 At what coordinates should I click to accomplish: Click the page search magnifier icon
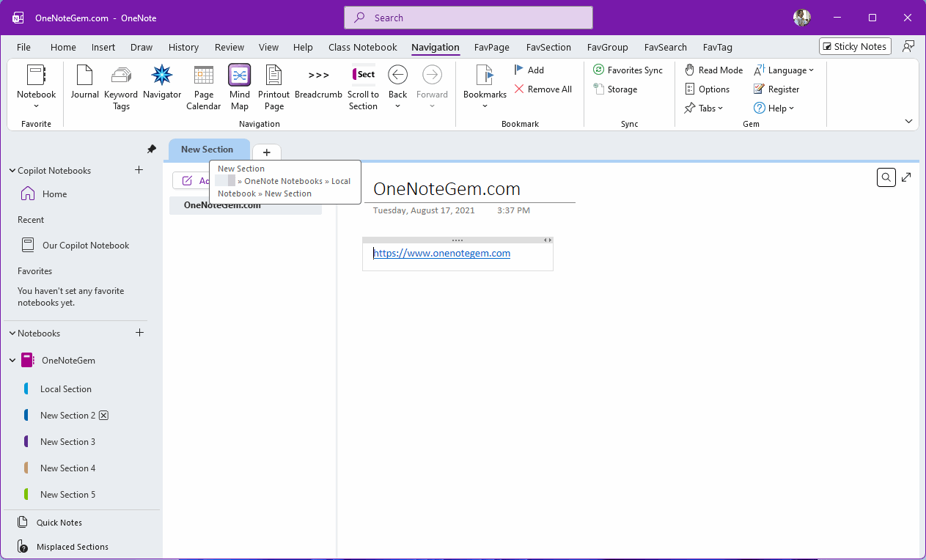tap(886, 177)
